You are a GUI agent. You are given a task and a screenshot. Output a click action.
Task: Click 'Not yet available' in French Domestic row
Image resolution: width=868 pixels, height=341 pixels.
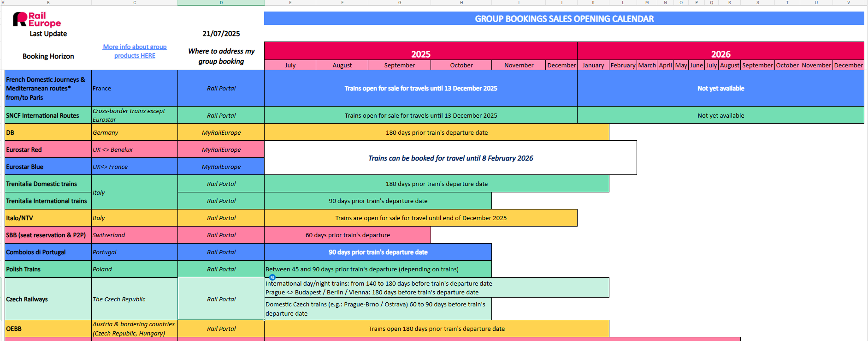tap(721, 88)
